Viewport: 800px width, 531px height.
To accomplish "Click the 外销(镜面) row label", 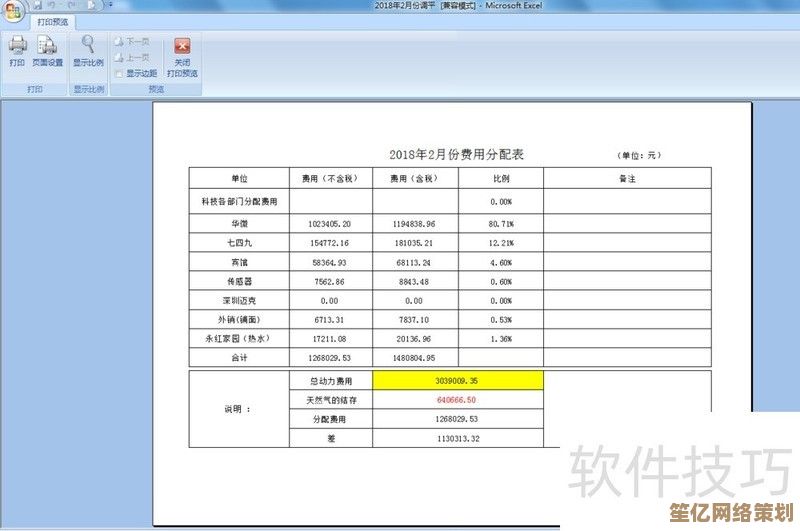I will click(x=239, y=319).
